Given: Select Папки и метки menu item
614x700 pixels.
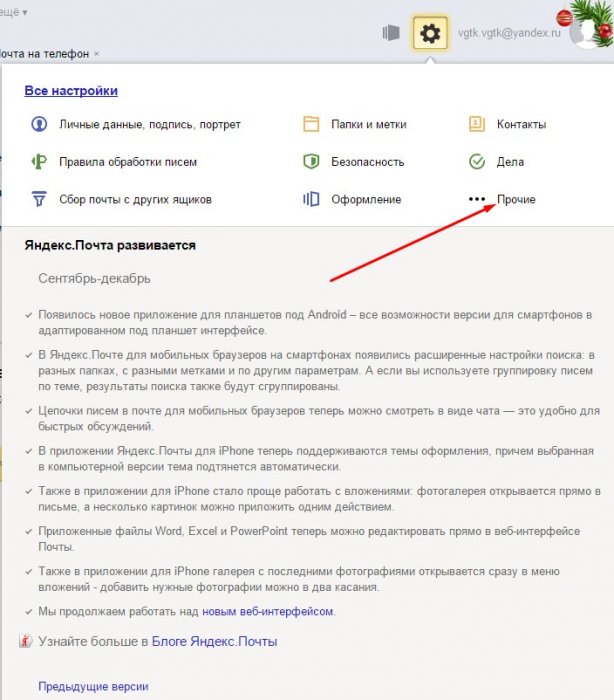Looking at the screenshot, I should [371, 125].
